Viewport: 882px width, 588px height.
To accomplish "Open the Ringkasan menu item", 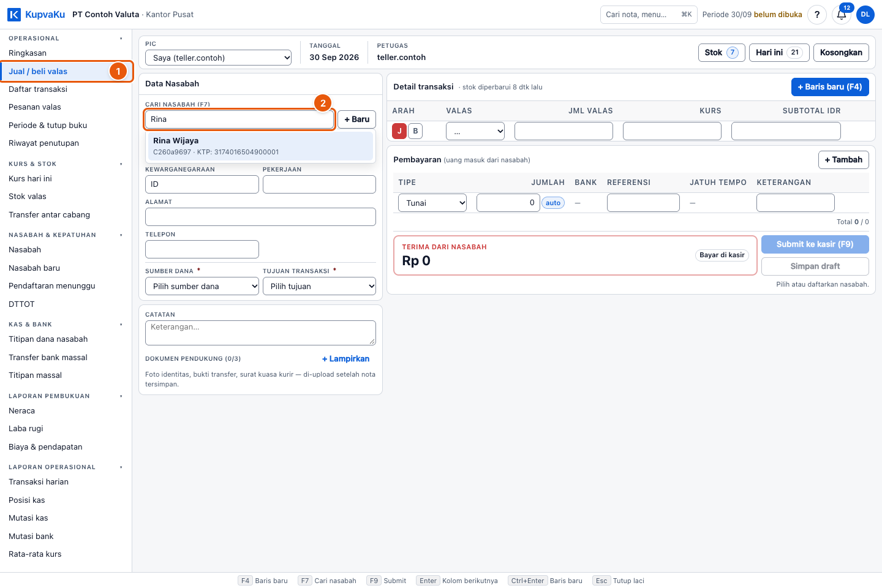I will pos(66,53).
